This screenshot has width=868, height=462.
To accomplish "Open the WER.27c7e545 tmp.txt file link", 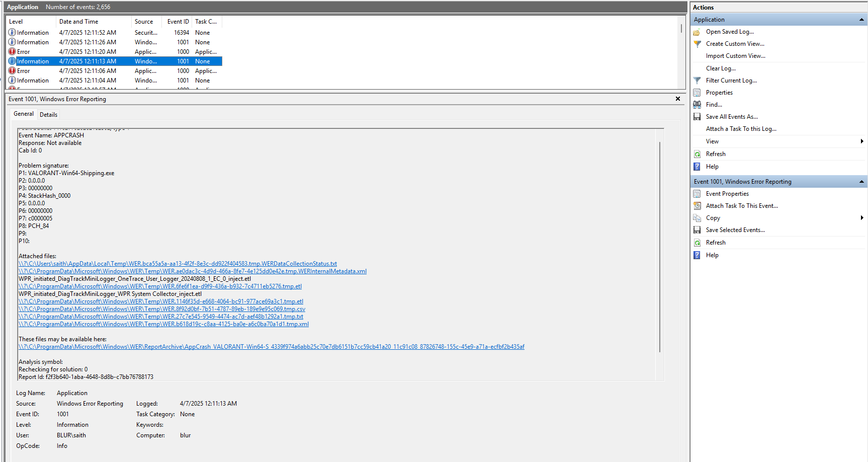I will click(161, 317).
